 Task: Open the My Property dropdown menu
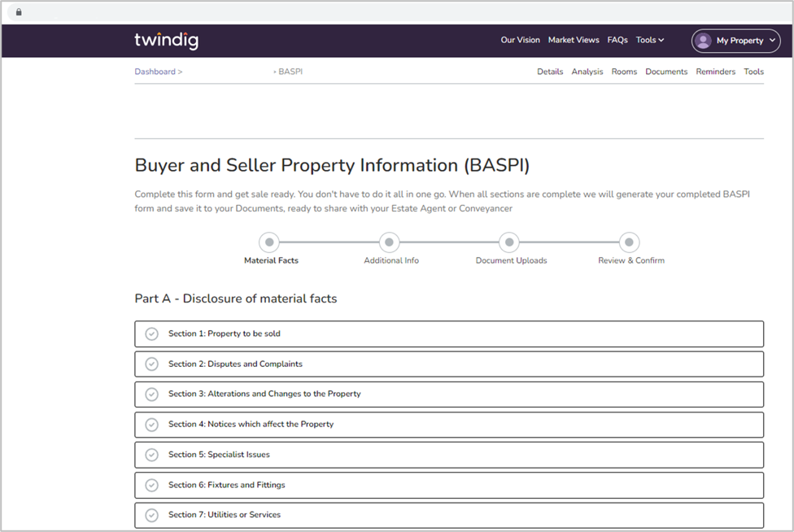click(735, 41)
